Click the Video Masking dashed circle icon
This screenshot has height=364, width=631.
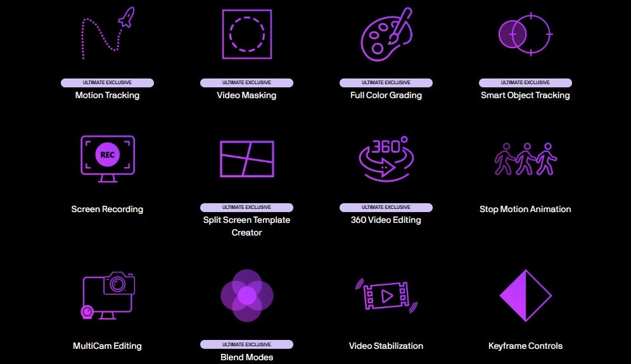pos(247,34)
